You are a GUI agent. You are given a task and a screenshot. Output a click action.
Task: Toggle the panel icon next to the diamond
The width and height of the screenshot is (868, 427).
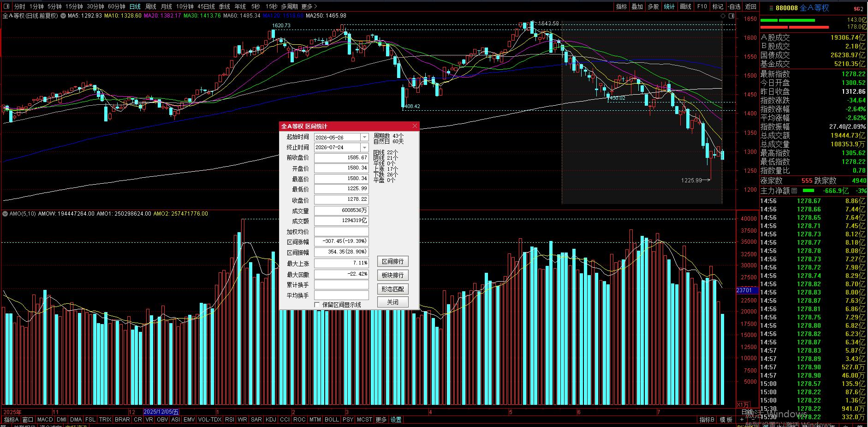click(731, 16)
